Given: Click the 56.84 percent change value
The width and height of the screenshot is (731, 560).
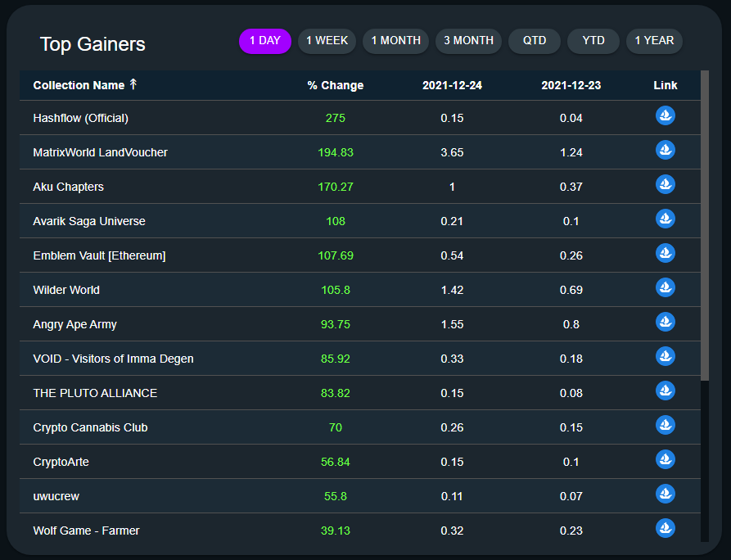Looking at the screenshot, I should click(336, 462).
